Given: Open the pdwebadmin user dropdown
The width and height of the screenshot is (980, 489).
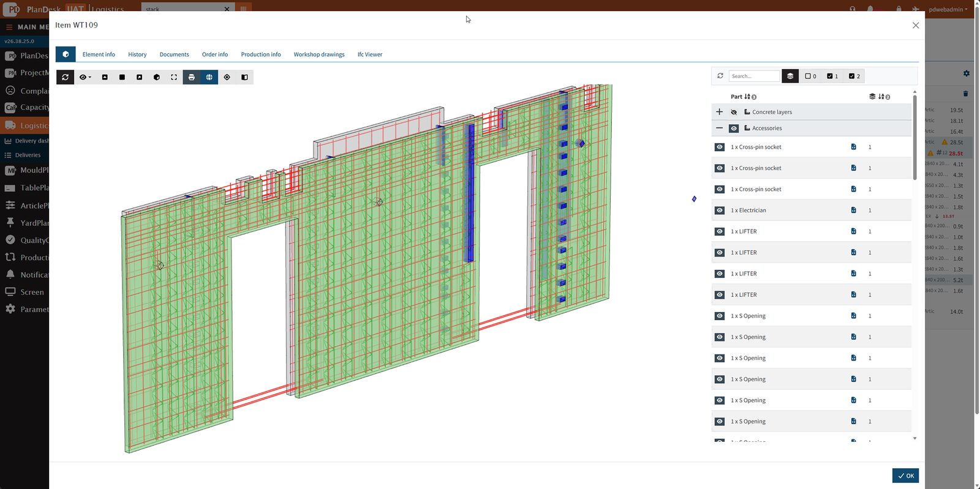Looking at the screenshot, I should (948, 9).
